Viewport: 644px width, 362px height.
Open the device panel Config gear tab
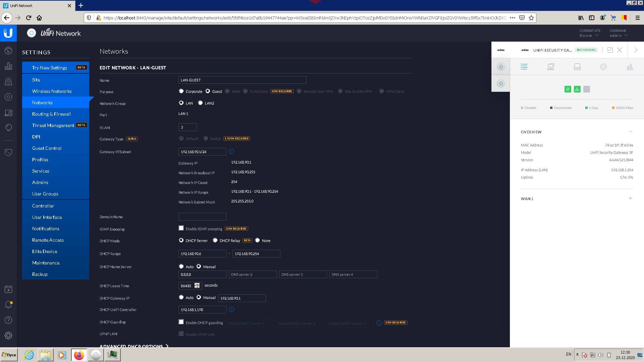[603, 67]
